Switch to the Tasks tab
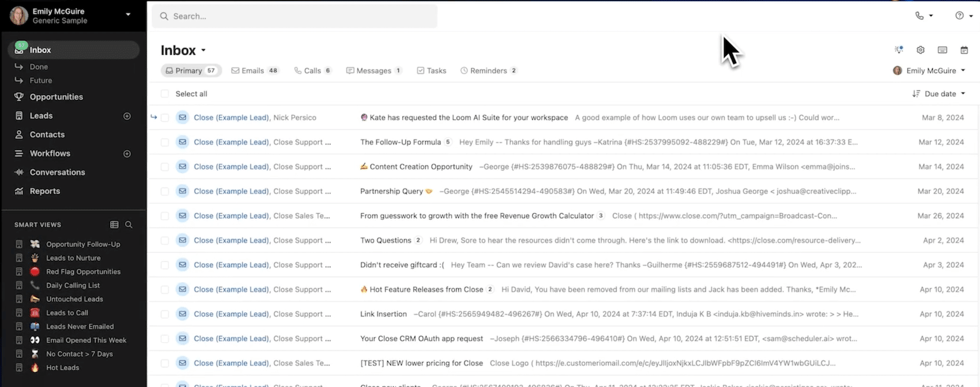 pyautogui.click(x=431, y=71)
